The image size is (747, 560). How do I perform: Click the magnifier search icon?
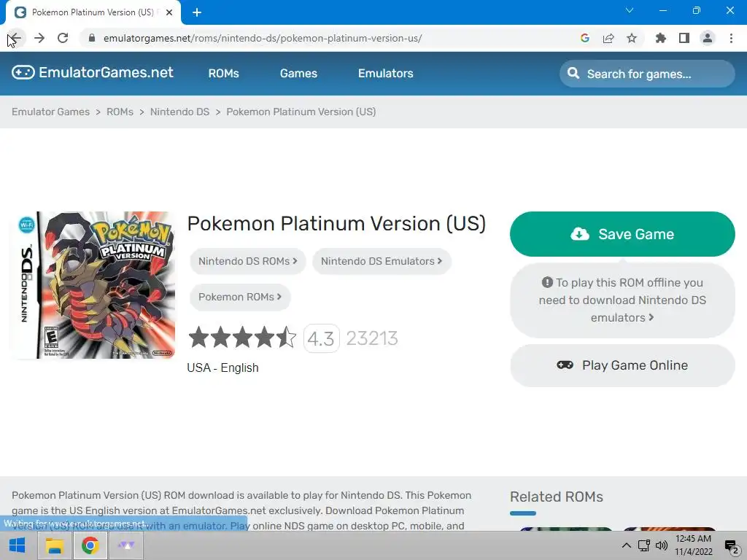(x=573, y=74)
